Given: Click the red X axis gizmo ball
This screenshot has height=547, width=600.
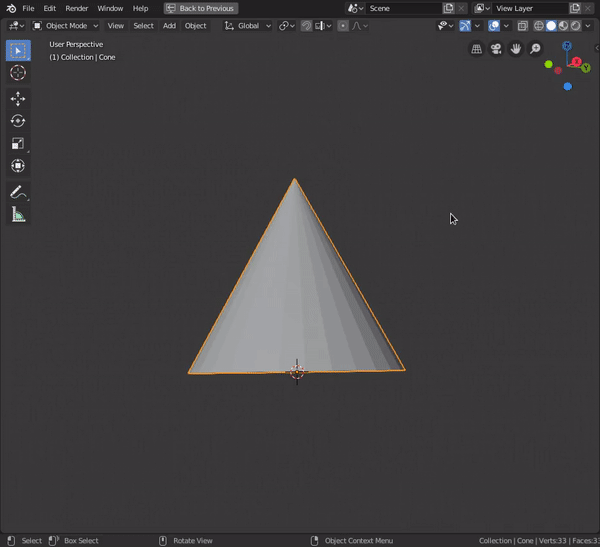Looking at the screenshot, I should coord(576,61).
